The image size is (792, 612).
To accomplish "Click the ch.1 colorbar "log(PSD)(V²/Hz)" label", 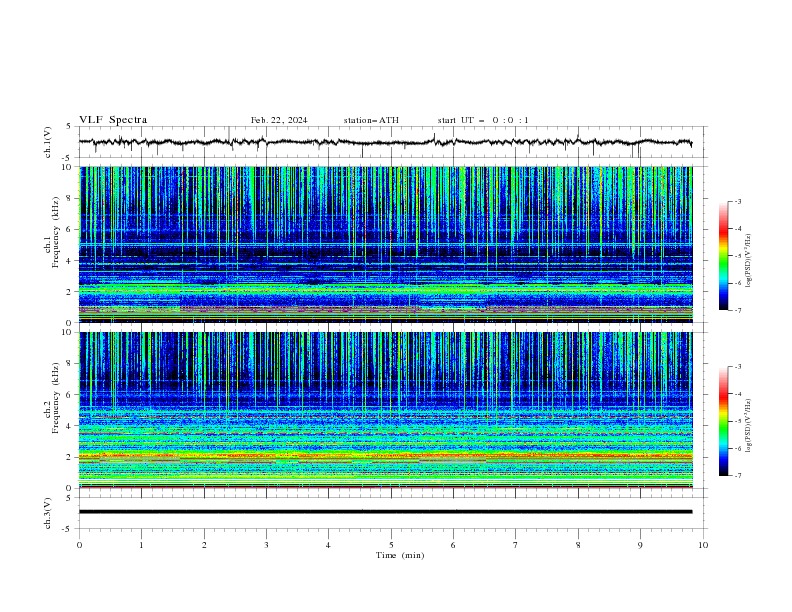I will pos(748,261).
